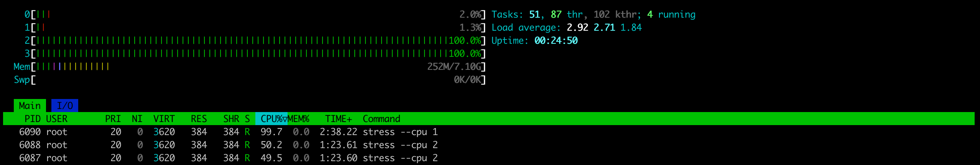Click the Load average readout
Image resolution: width=980 pixels, height=165 pixels.
pos(566,28)
